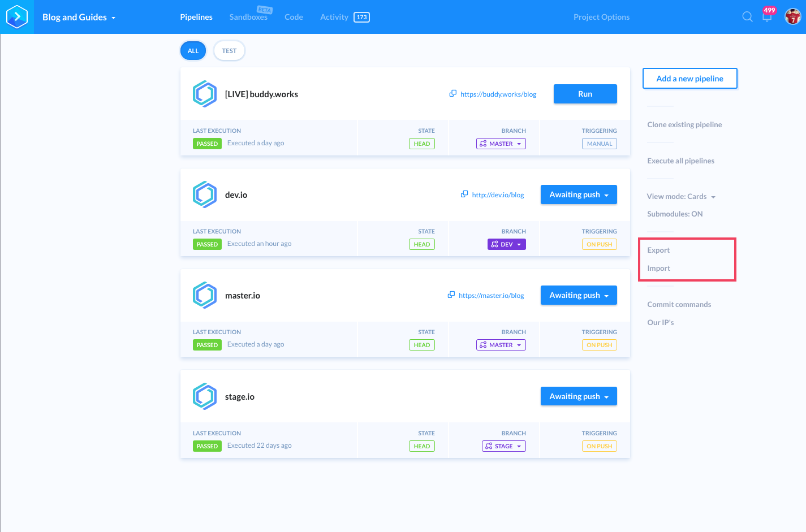
Task: Open the STAGE branch dropdown for stage.io
Action: [x=504, y=446]
